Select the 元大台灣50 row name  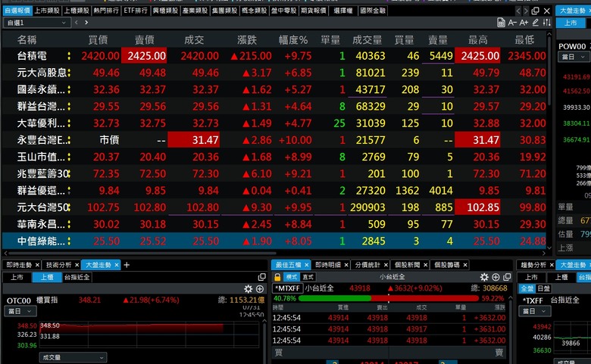point(42,207)
